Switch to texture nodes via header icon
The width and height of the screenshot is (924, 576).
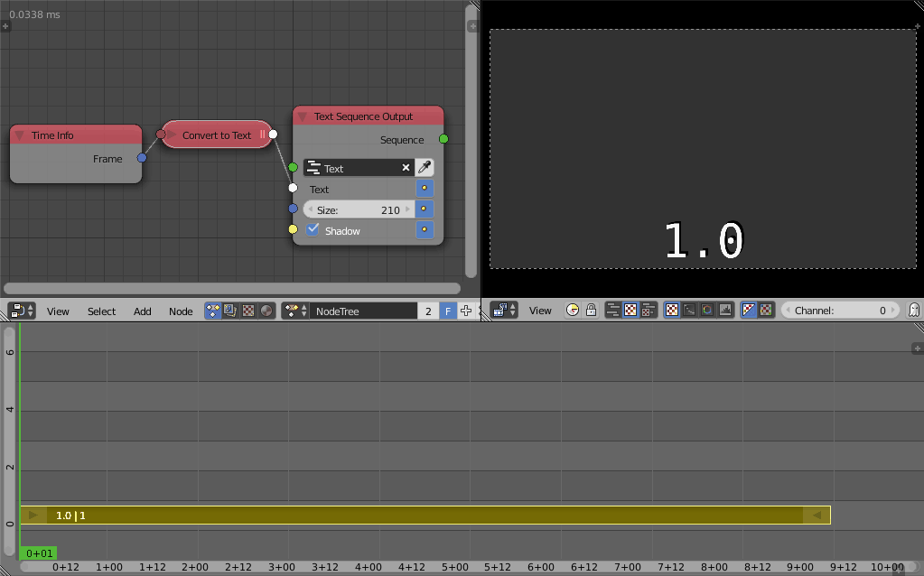tap(248, 310)
